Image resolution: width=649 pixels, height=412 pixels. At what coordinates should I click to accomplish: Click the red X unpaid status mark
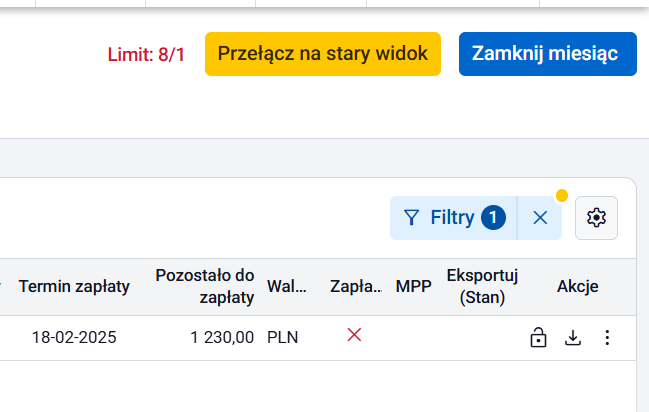(354, 335)
